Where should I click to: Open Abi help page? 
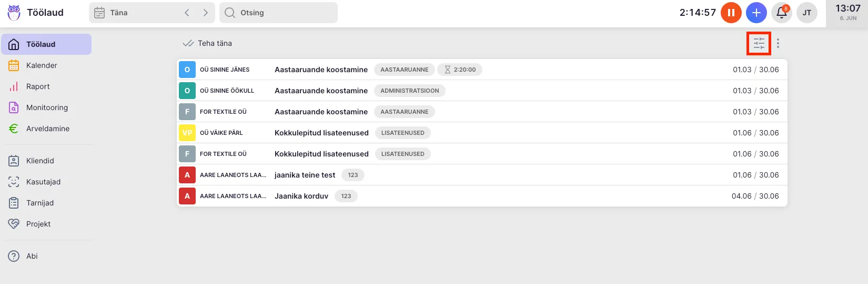pyautogui.click(x=32, y=256)
